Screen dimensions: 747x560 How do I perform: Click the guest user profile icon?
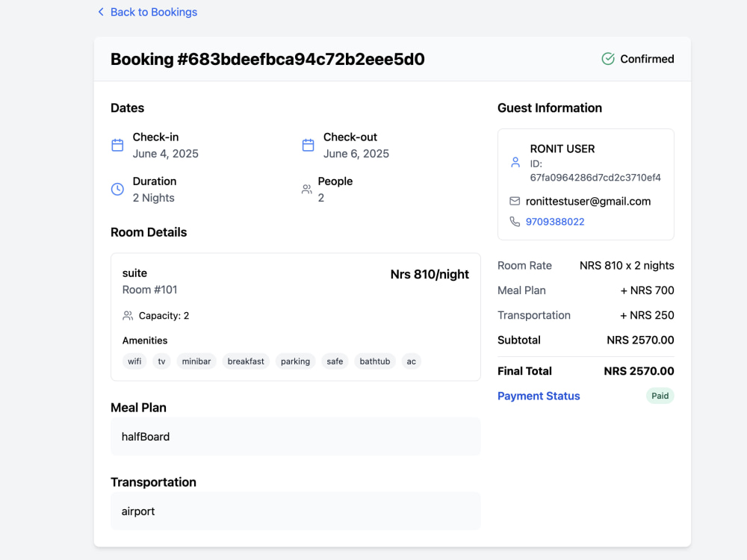515,162
